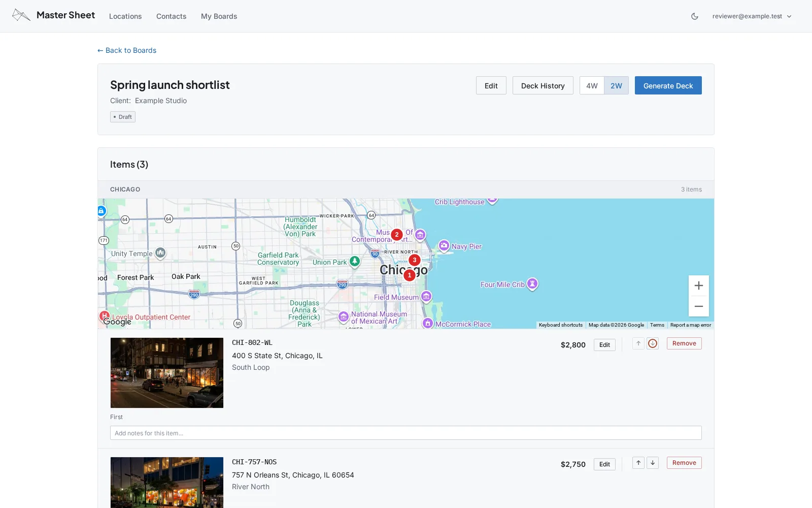Open CHI-757-NOS thumbnail photo
The image size is (812, 508).
[167, 483]
